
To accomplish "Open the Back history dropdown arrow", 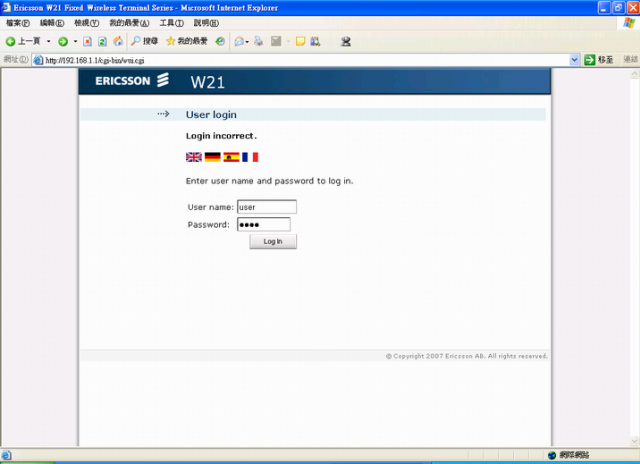I will click(49, 41).
